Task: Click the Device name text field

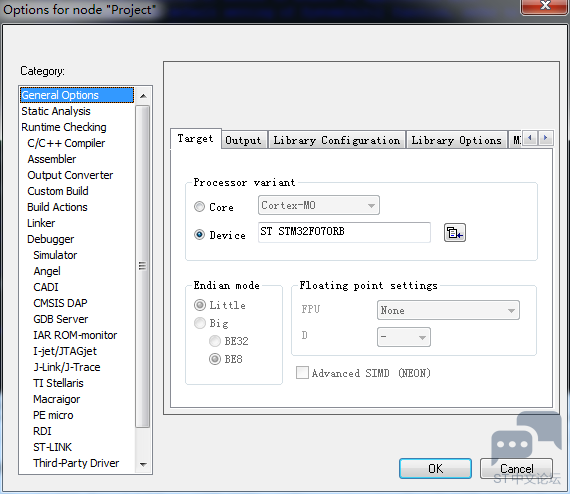Action: pos(344,232)
